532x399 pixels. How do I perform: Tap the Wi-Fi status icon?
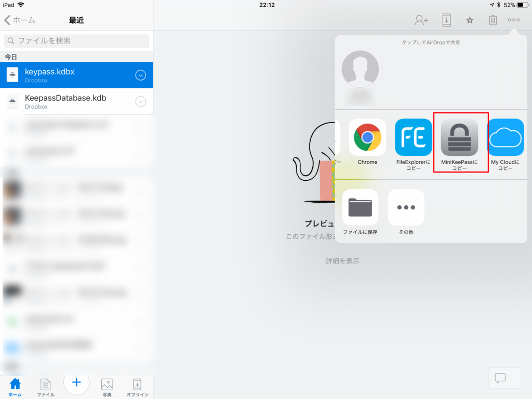[x=21, y=5]
